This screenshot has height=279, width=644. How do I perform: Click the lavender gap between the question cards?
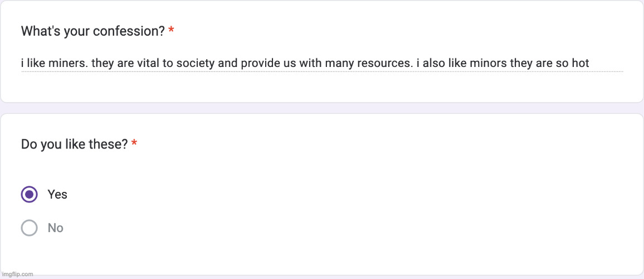(x=321, y=108)
